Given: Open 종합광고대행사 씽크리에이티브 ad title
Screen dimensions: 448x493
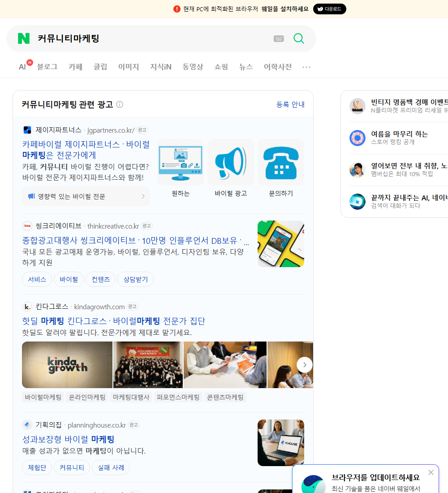Looking at the screenshot, I should point(135,241).
